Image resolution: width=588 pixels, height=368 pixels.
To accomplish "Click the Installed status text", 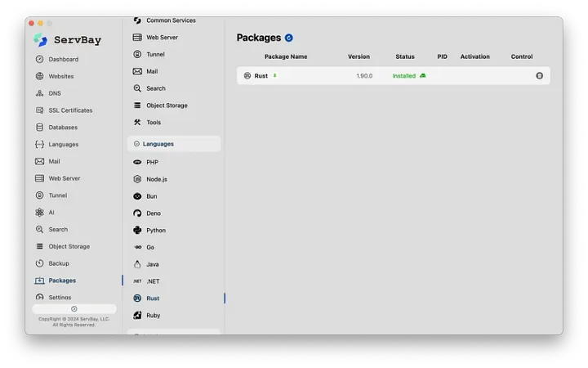I will (x=404, y=76).
